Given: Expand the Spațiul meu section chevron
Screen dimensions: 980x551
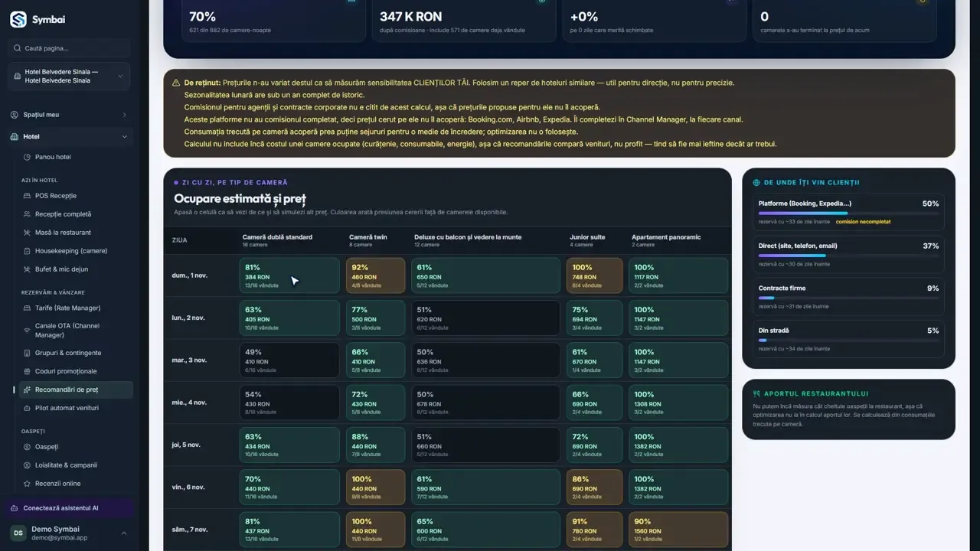Looking at the screenshot, I should (x=124, y=115).
